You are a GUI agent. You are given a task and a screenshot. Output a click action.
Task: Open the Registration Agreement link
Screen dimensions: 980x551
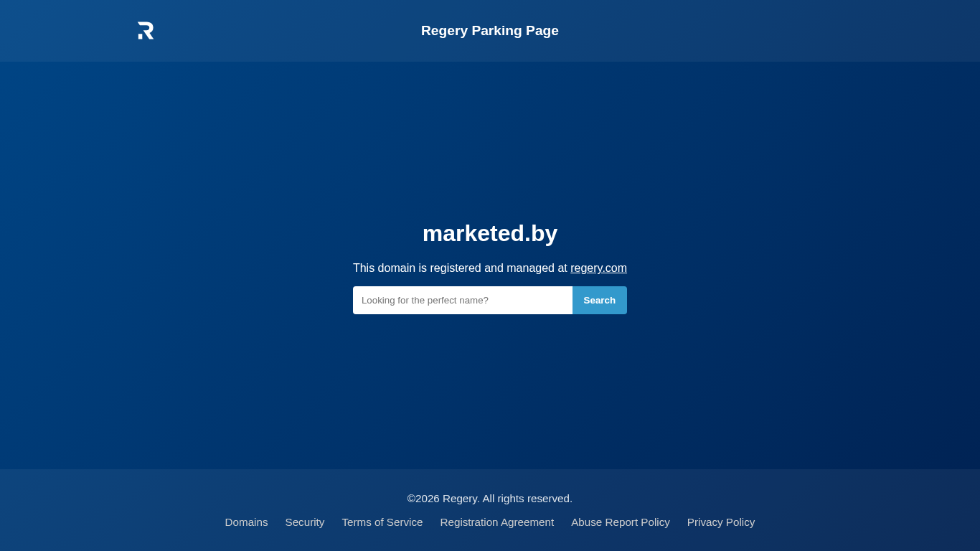tap(497, 522)
